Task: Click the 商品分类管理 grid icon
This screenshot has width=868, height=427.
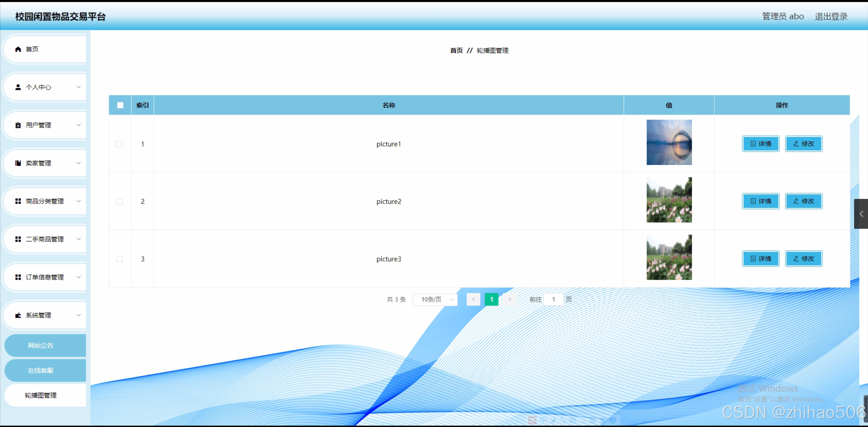Action: point(18,201)
